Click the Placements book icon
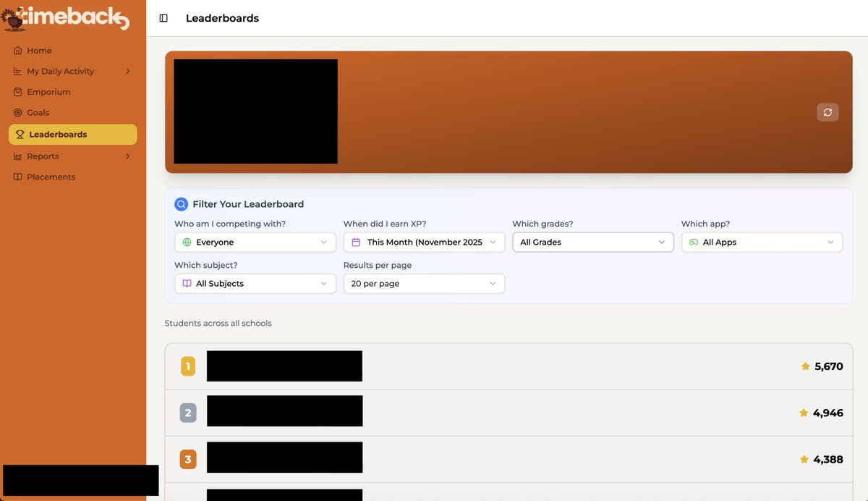Screen dimensions: 868x501 click(x=18, y=177)
